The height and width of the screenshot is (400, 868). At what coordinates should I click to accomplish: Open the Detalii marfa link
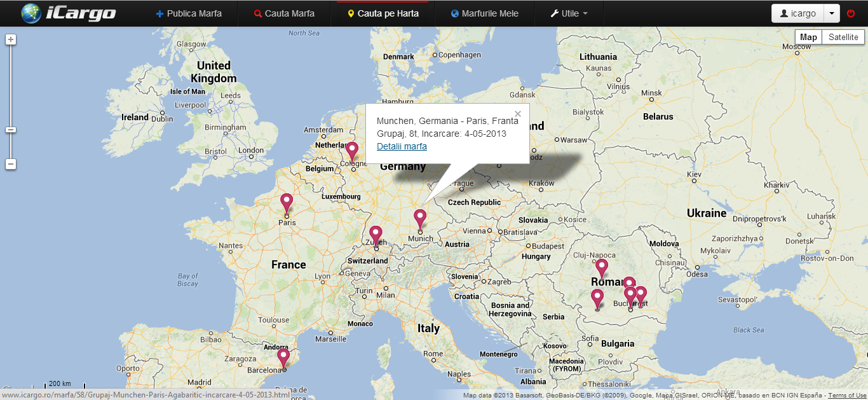402,146
